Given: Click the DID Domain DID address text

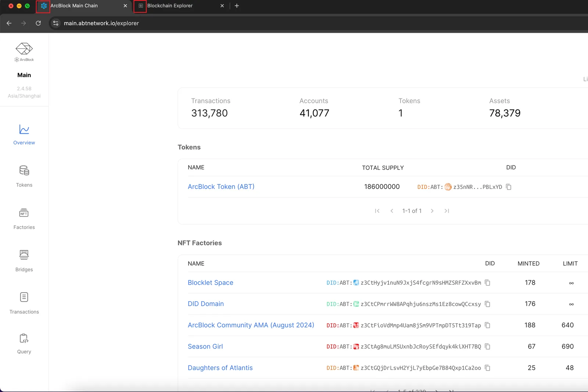Looking at the screenshot, I should pos(421,304).
